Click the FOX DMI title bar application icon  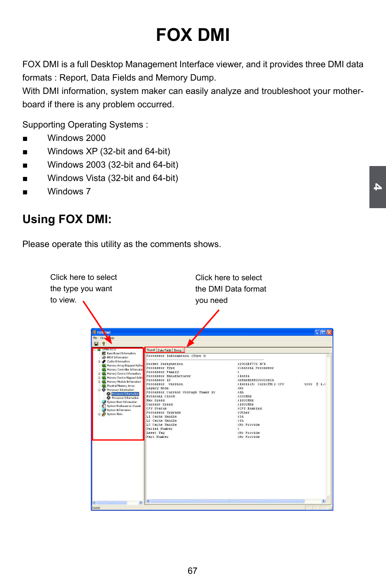point(95,332)
